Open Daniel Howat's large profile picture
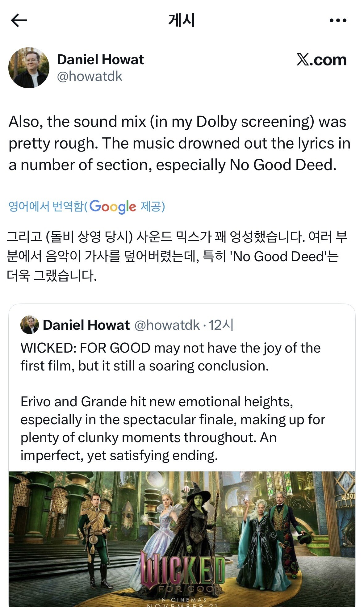364x607 pixels. (x=29, y=68)
